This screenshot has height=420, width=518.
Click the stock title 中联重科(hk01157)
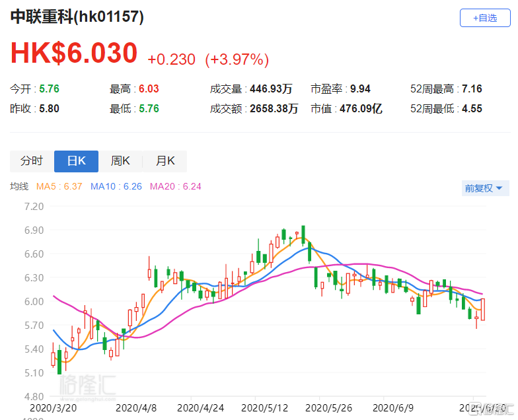click(x=77, y=17)
